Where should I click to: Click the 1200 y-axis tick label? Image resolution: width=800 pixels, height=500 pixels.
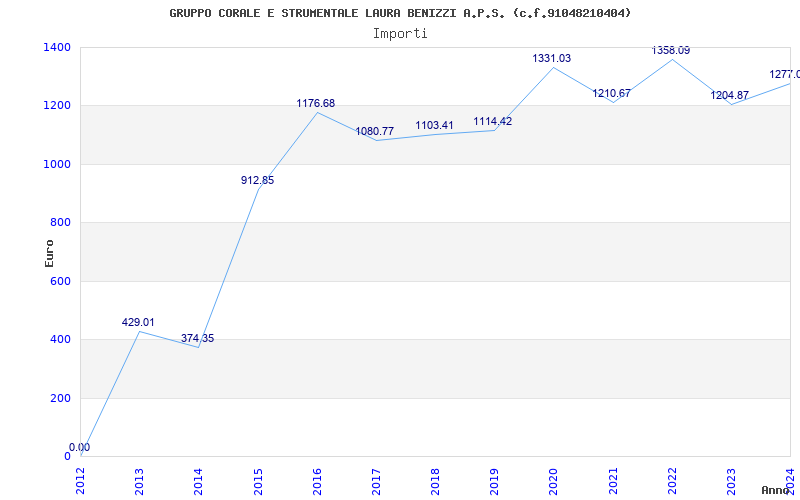(x=58, y=106)
